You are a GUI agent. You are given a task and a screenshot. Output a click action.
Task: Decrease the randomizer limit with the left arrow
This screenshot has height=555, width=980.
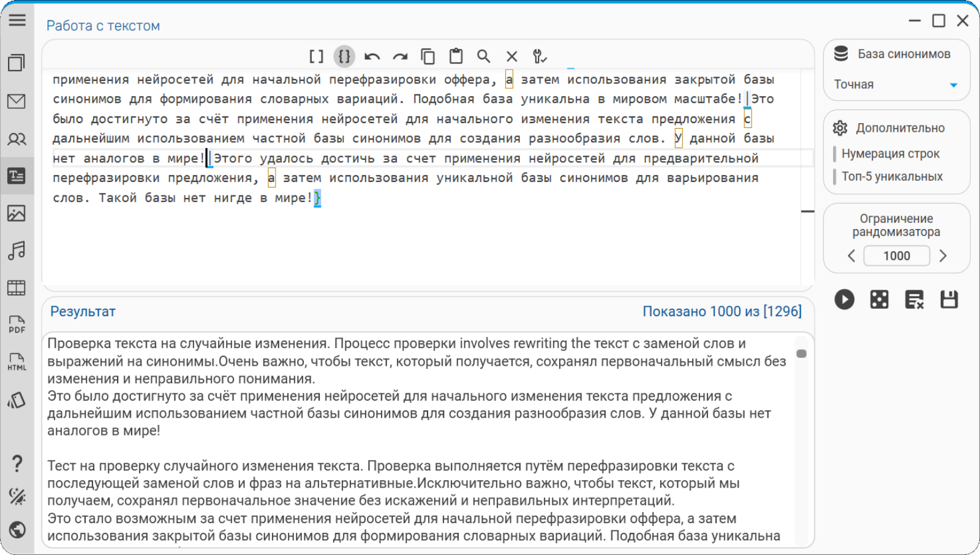point(851,255)
